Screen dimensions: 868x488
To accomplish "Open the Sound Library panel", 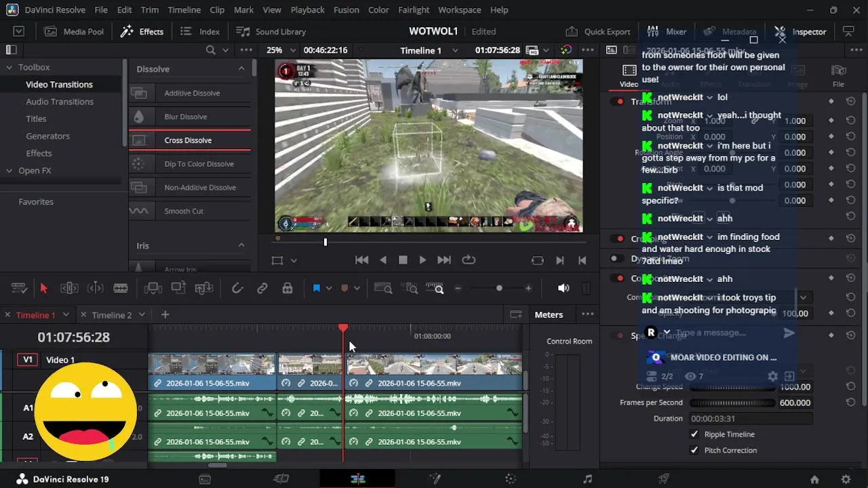I will 271,31.
